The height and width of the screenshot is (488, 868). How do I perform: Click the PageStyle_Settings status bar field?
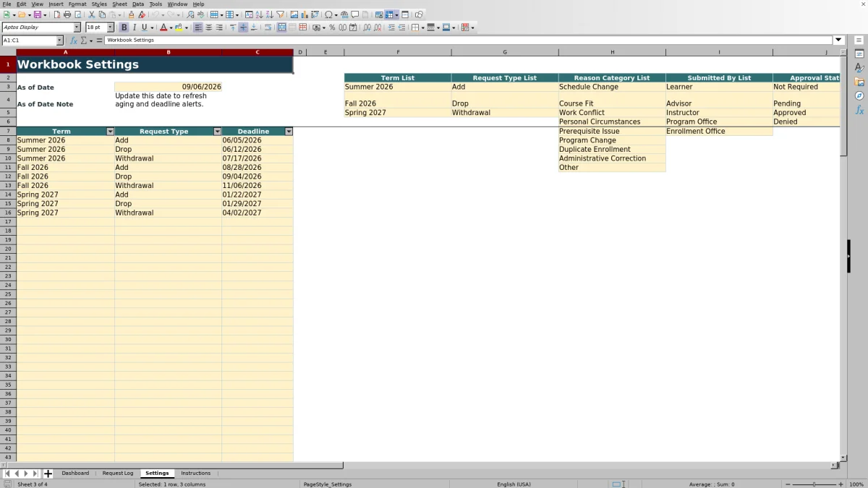pyautogui.click(x=328, y=484)
